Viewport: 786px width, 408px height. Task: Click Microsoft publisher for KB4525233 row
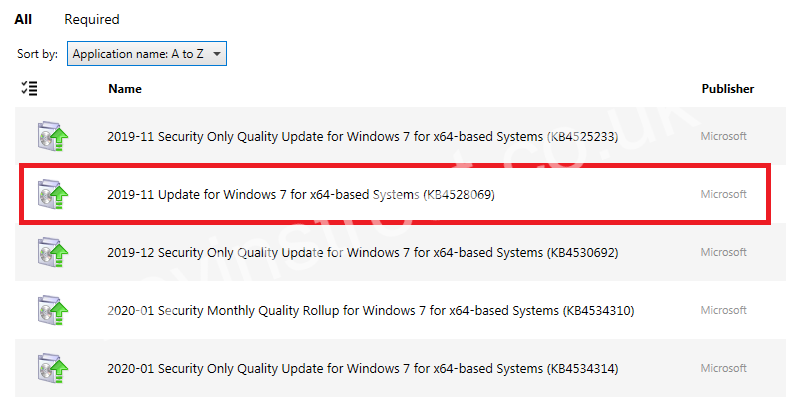click(723, 136)
